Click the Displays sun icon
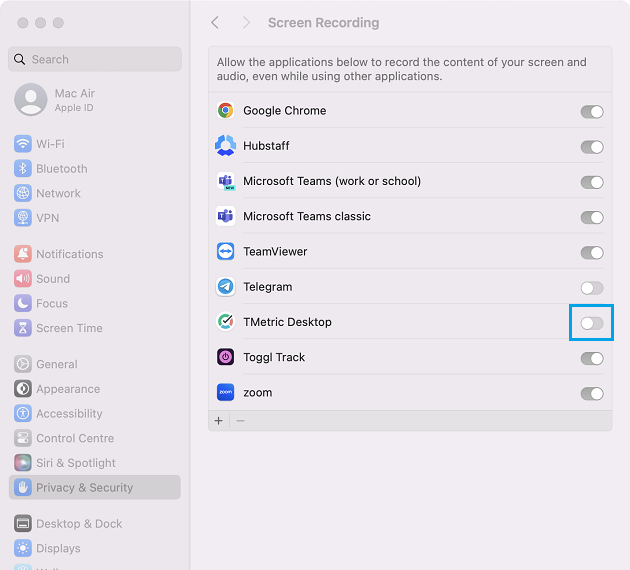This screenshot has height=570, width=630. tap(23, 548)
